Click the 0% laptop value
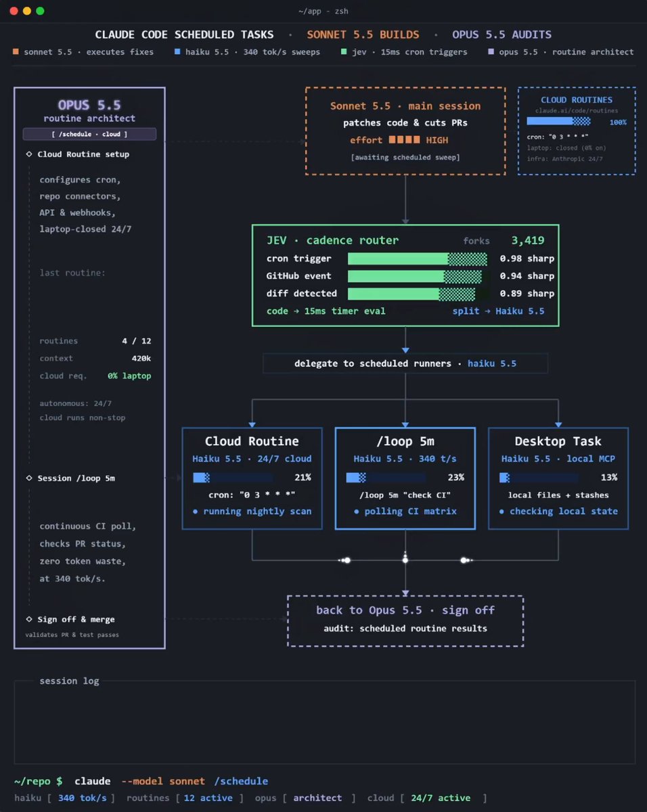This screenshot has height=812, width=647. (x=129, y=376)
